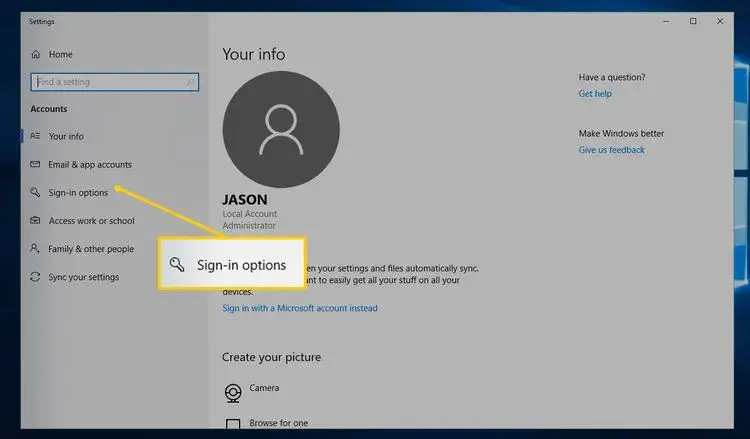
Task: Click the Camera icon under Create your picture
Action: coord(233,391)
